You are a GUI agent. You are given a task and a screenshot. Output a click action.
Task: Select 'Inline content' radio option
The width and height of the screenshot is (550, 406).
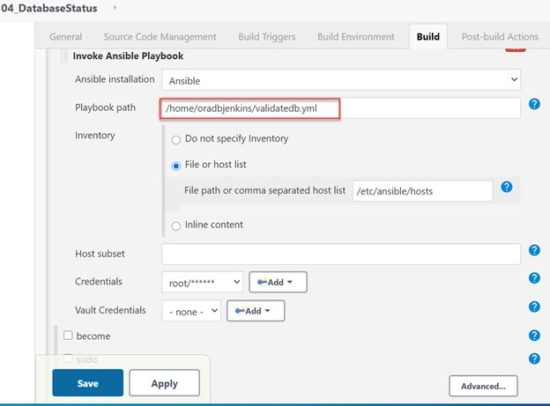(176, 226)
